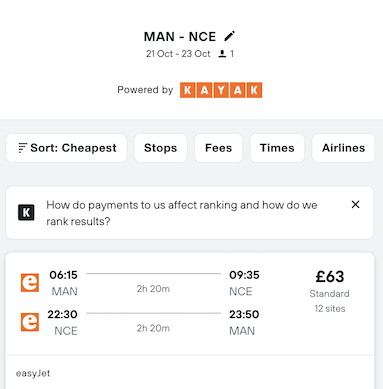View the 12 sites offers
383x389 pixels.
pyautogui.click(x=330, y=309)
